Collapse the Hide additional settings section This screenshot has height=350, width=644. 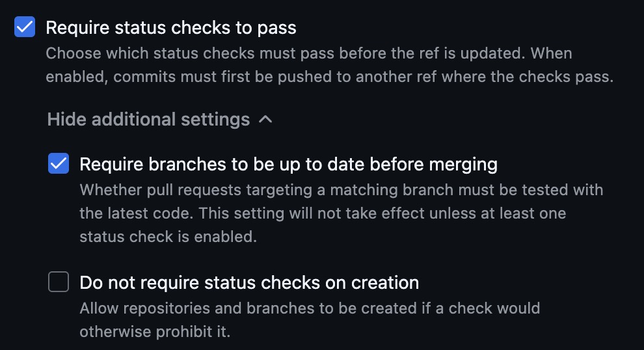point(159,120)
